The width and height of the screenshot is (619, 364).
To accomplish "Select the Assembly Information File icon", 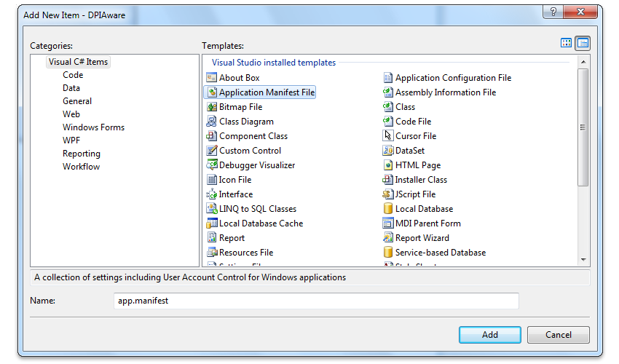I will pos(388,92).
